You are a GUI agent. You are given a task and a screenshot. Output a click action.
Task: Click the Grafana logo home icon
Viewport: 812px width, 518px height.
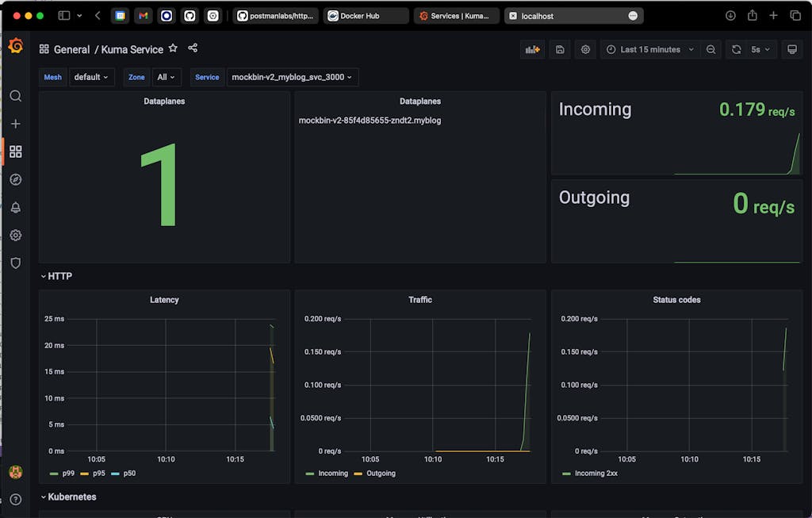coord(15,47)
